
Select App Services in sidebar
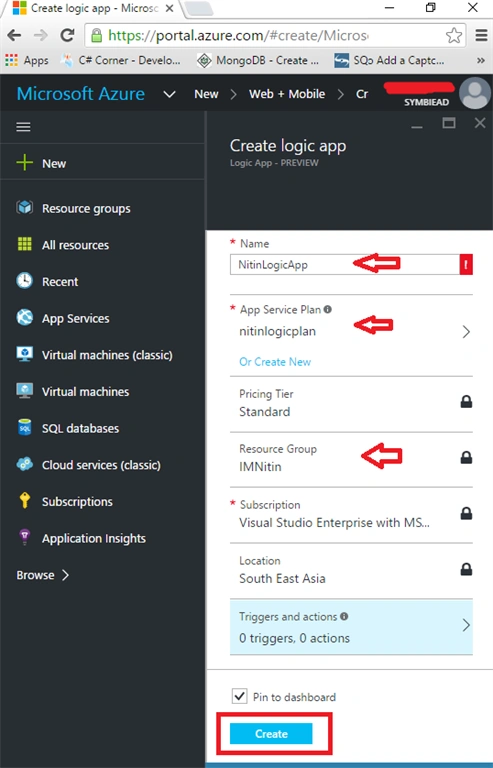click(x=75, y=318)
